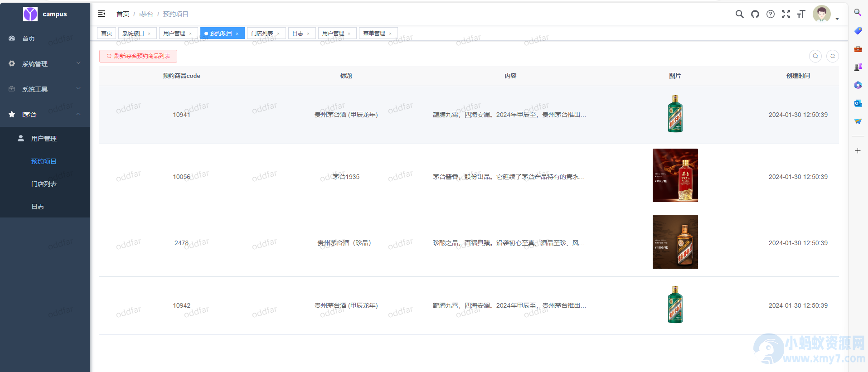Click the 创建时间 column header
The image size is (868, 372).
point(798,76)
